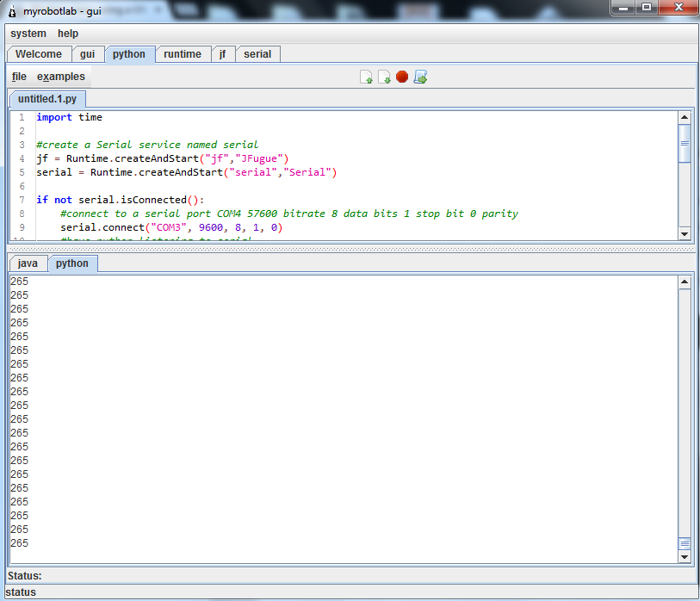Switch to the Welcome tab
The height and width of the screenshot is (601, 700).
point(39,54)
